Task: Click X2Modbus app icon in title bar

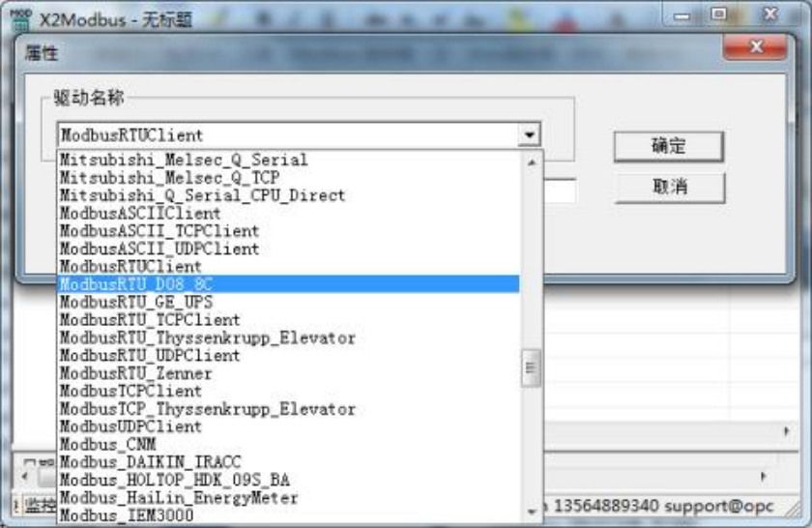Action: pyautogui.click(x=20, y=19)
